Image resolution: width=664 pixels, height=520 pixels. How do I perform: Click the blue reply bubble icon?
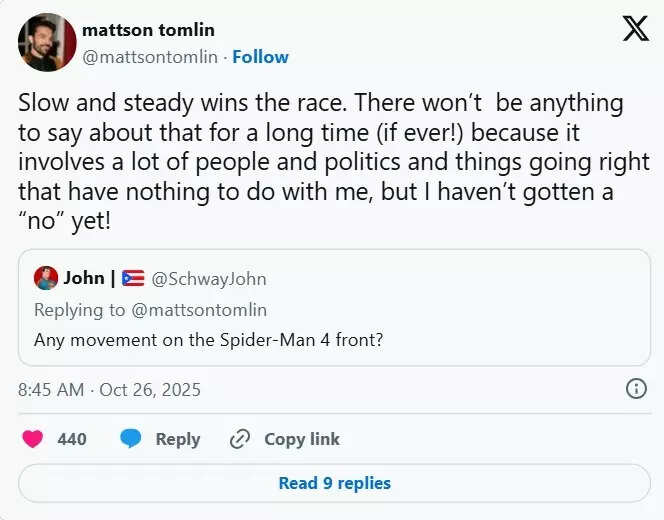(x=131, y=439)
